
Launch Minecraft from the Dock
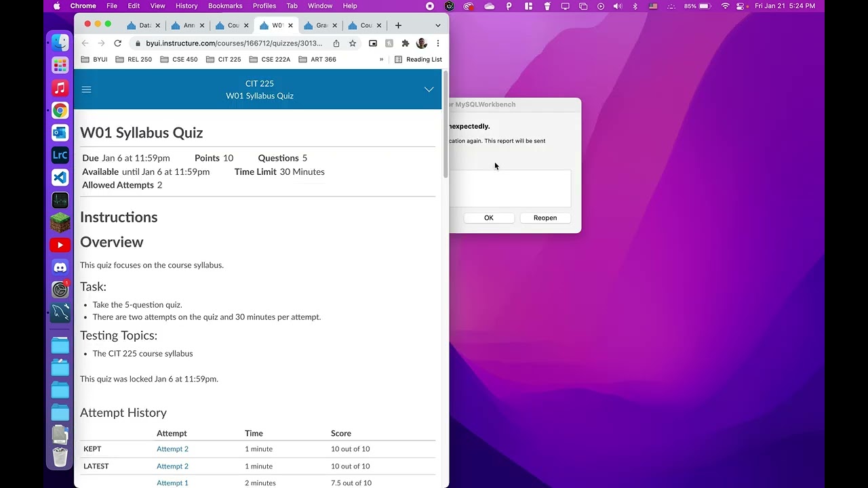click(60, 222)
